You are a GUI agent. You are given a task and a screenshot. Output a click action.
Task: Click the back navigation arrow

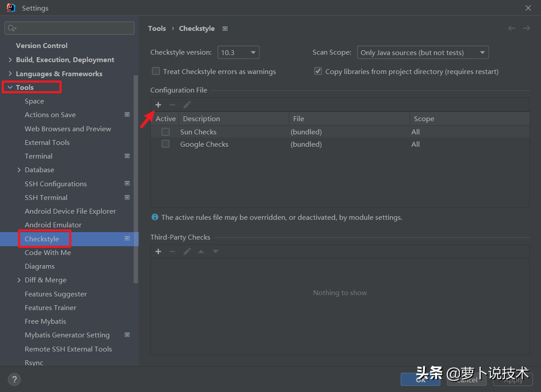pos(511,28)
